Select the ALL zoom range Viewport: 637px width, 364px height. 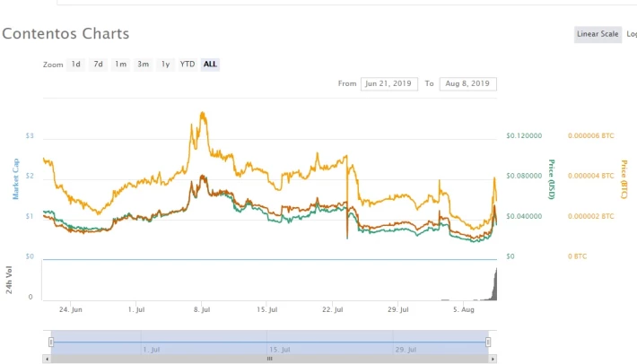click(x=210, y=65)
